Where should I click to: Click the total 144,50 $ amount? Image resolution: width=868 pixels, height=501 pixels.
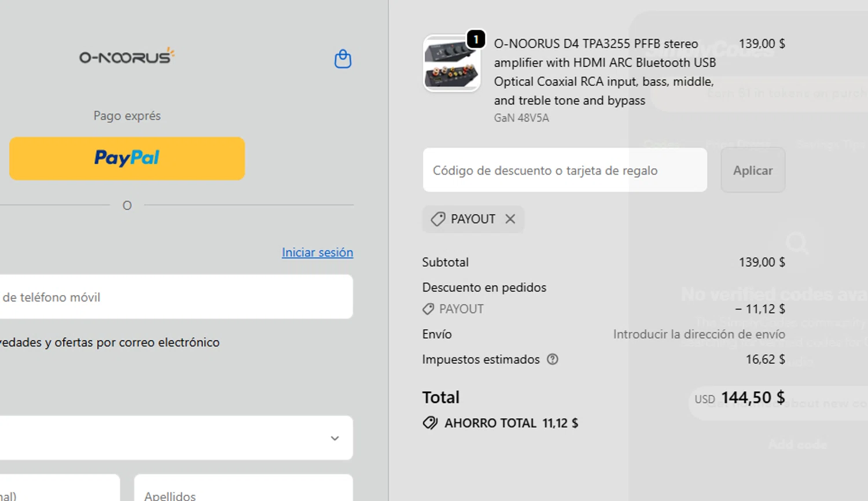[753, 397]
